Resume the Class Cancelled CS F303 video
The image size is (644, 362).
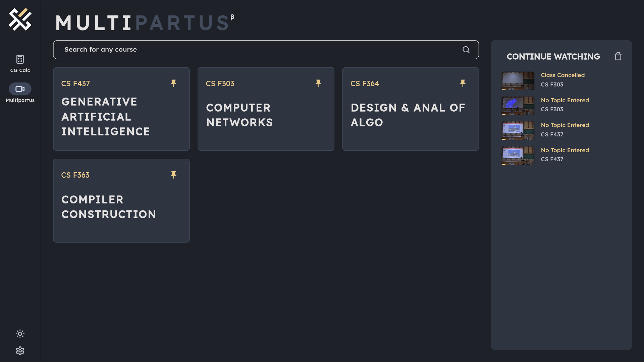(562, 75)
